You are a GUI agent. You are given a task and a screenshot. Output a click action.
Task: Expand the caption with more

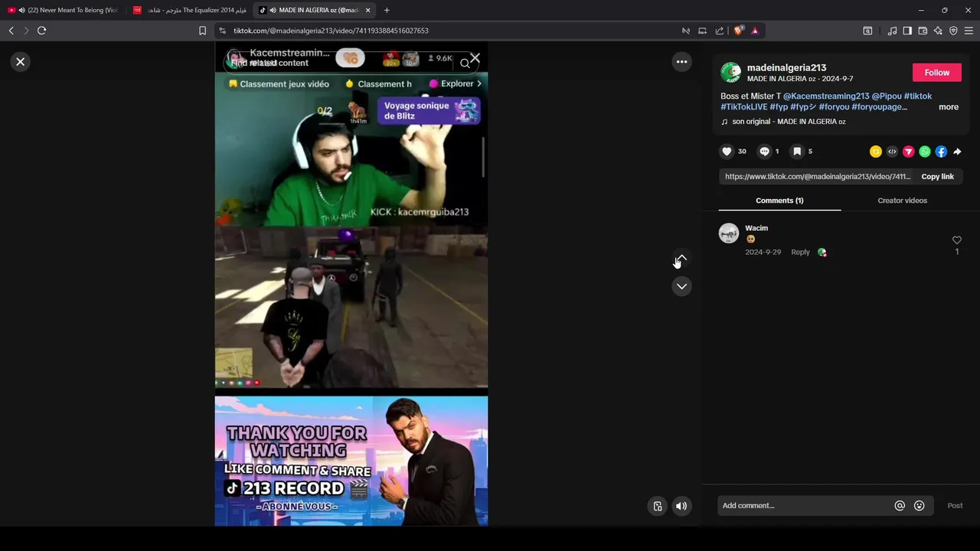click(949, 107)
